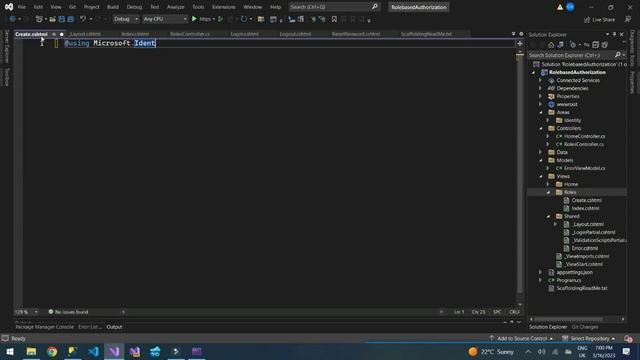The width and height of the screenshot is (640, 360).
Task: Switch to the _Layout.cshtml editor tab
Action: (x=85, y=34)
